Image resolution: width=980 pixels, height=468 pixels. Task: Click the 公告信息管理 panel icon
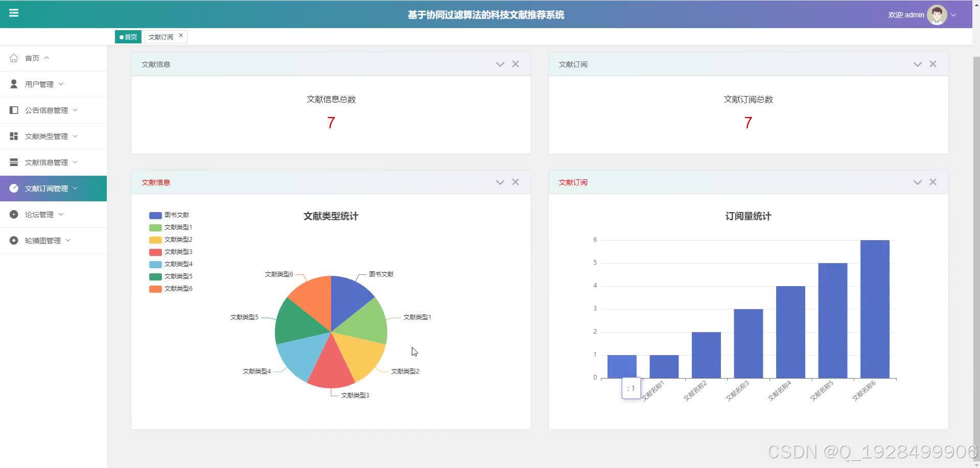tap(14, 110)
